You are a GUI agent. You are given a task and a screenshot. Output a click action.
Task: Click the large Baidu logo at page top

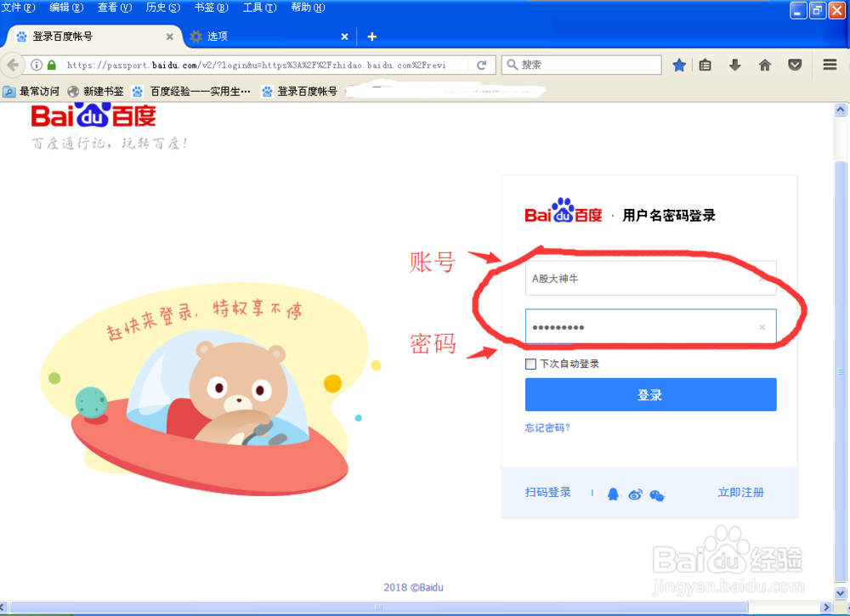click(93, 115)
